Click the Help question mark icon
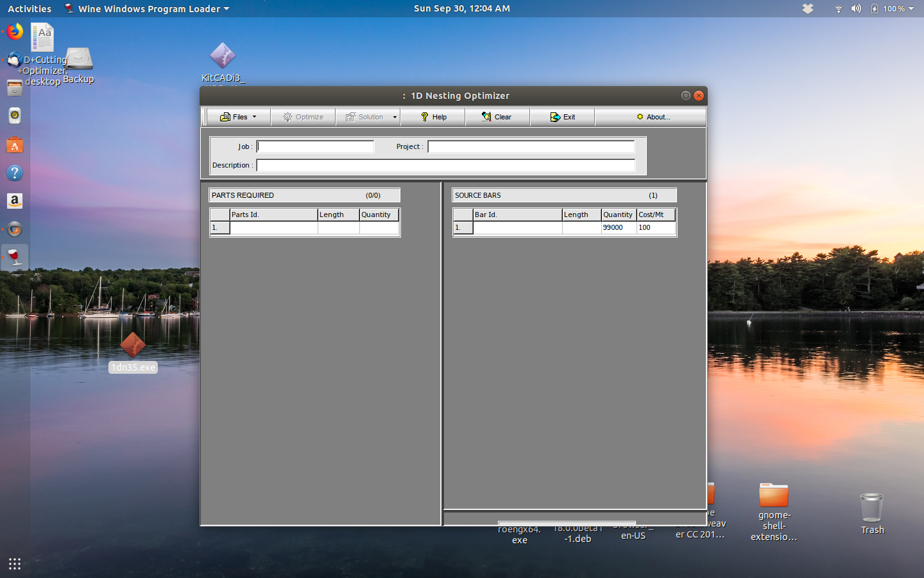Screen dimensions: 924x578 tap(424, 117)
